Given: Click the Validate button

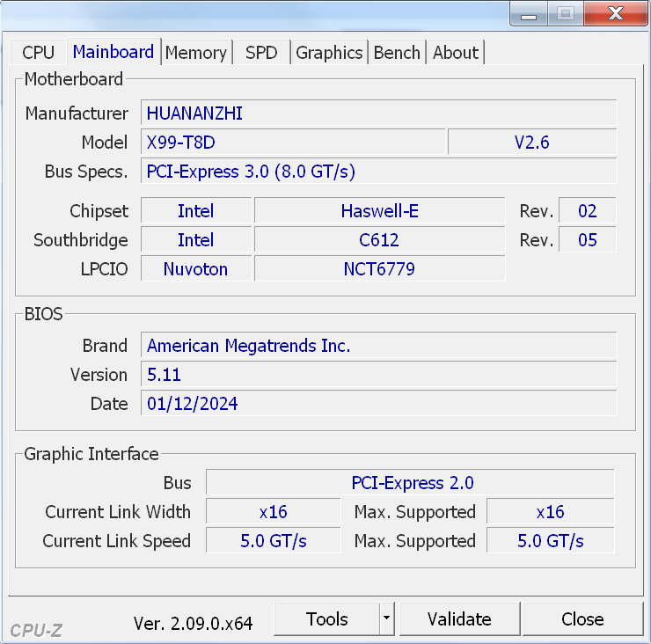Looking at the screenshot, I should tap(459, 619).
